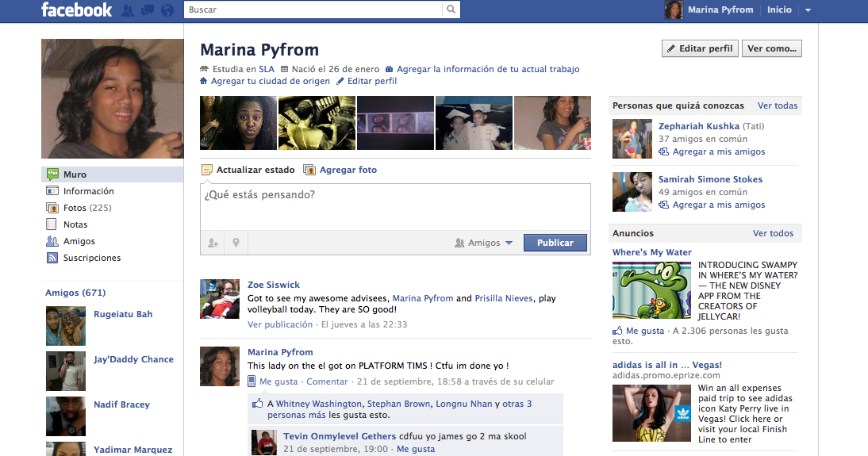Click Agregar foto camera icon

coord(309,170)
